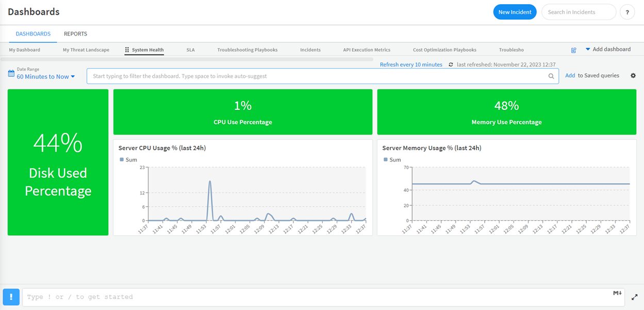Open dashboard settings gear icon
The image size is (644, 310).
point(633,76)
